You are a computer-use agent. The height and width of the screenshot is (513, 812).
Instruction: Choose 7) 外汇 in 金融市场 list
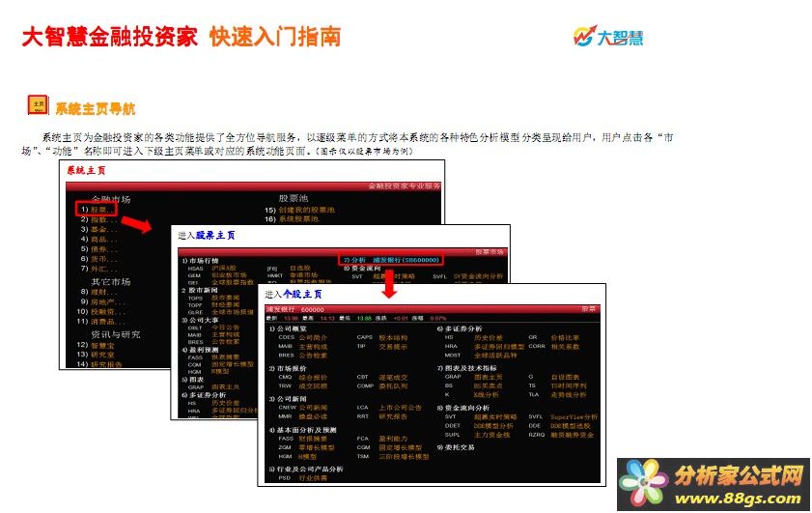[98, 269]
